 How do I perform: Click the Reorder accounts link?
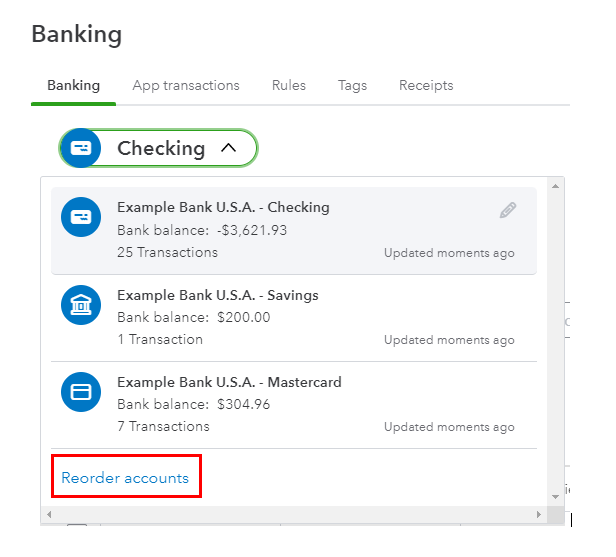[125, 478]
